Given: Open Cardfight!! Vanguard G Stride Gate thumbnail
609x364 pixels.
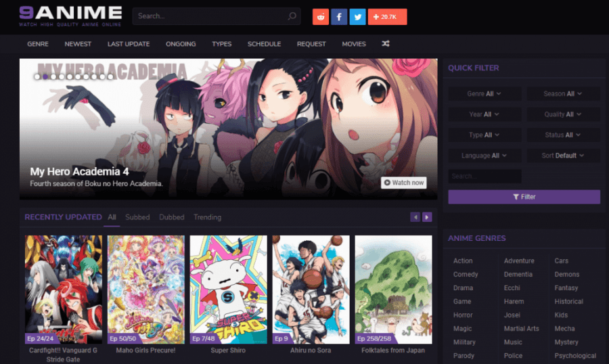Looking at the screenshot, I should pyautogui.click(x=64, y=290).
